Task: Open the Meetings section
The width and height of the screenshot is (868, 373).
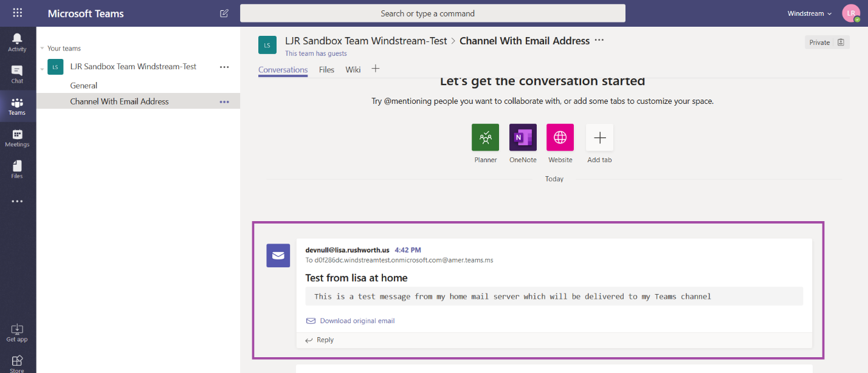Action: pos(17,138)
